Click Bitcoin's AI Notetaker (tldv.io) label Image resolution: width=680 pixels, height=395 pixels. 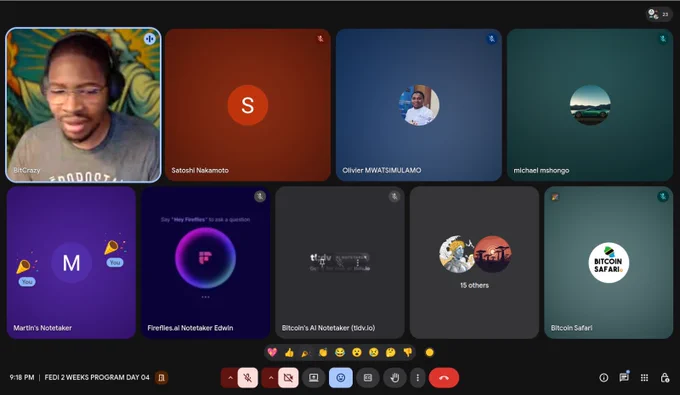[328, 328]
